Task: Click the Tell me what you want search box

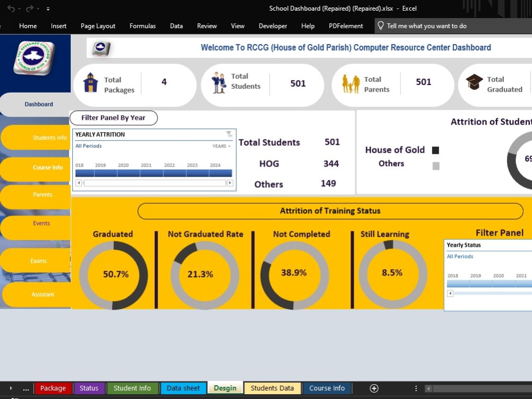Action: click(x=453, y=26)
